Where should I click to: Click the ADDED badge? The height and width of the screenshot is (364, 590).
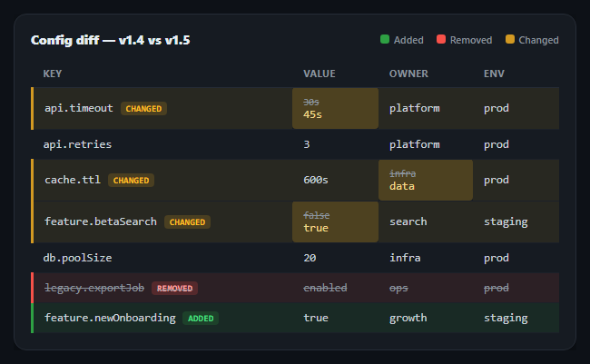pyautogui.click(x=201, y=319)
